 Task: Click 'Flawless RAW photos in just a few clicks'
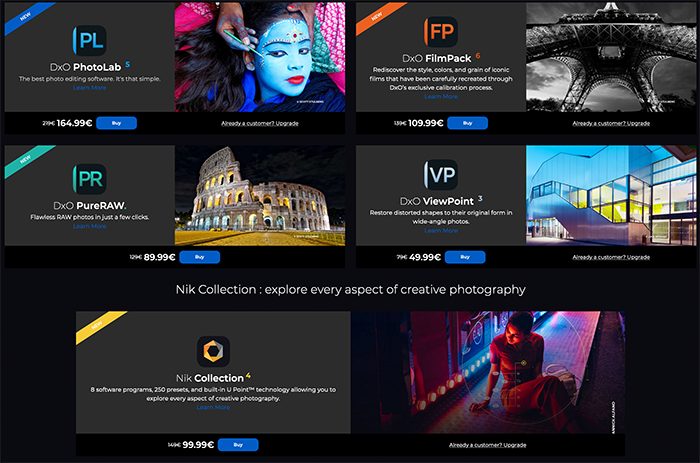[90, 217]
